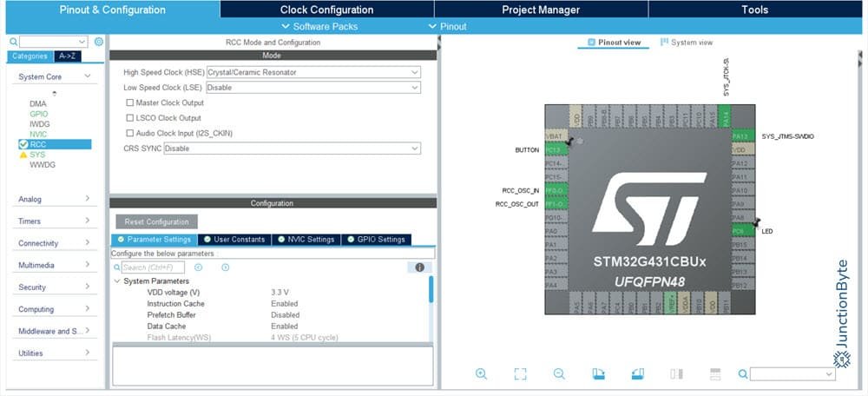
Task: Open NVIC Settings tab
Action: (306, 240)
